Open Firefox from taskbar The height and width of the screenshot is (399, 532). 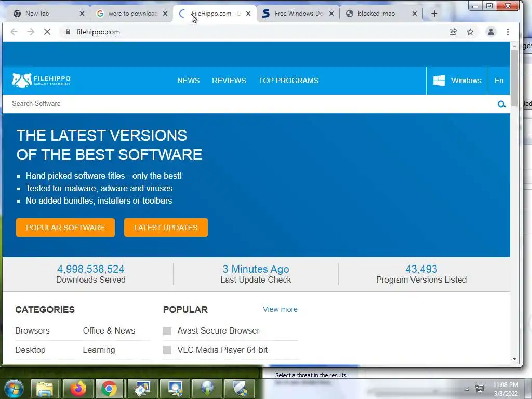coord(78,389)
